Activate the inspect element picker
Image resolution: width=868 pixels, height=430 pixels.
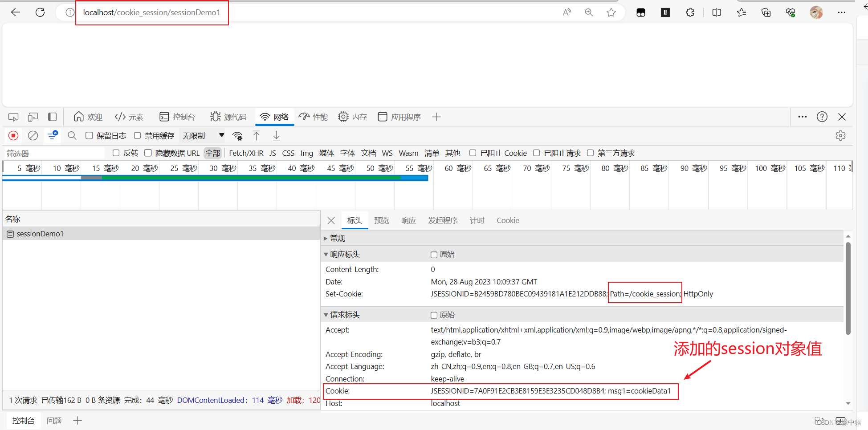[13, 117]
